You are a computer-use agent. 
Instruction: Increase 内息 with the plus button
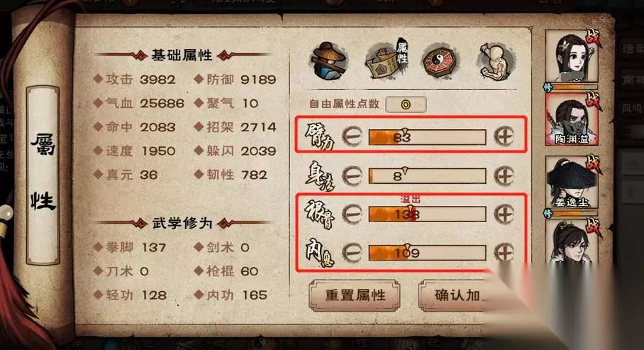(x=504, y=252)
